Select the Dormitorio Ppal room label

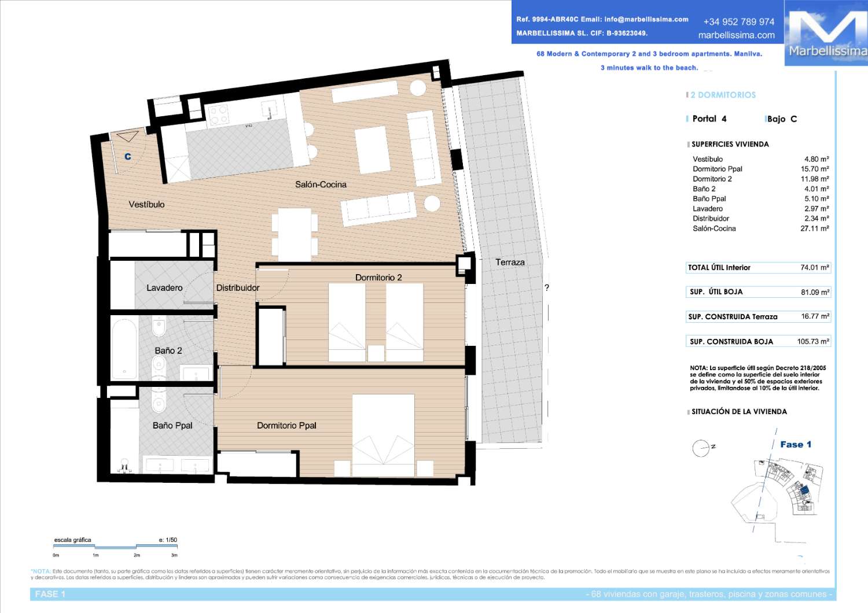[286, 425]
